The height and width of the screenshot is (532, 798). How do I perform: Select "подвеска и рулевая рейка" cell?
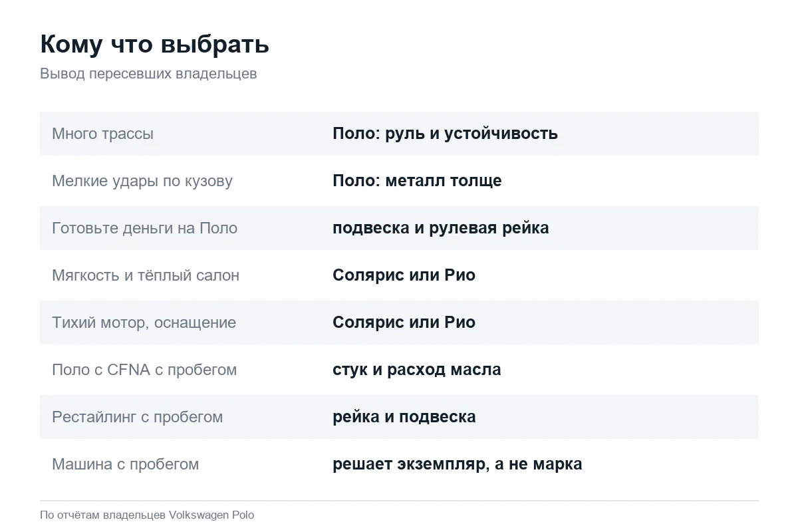click(441, 228)
